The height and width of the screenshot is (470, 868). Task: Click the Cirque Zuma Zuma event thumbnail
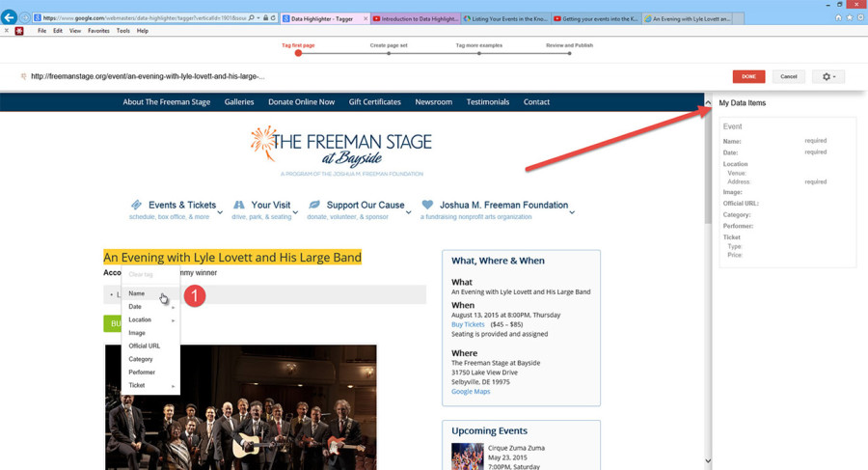(x=467, y=456)
